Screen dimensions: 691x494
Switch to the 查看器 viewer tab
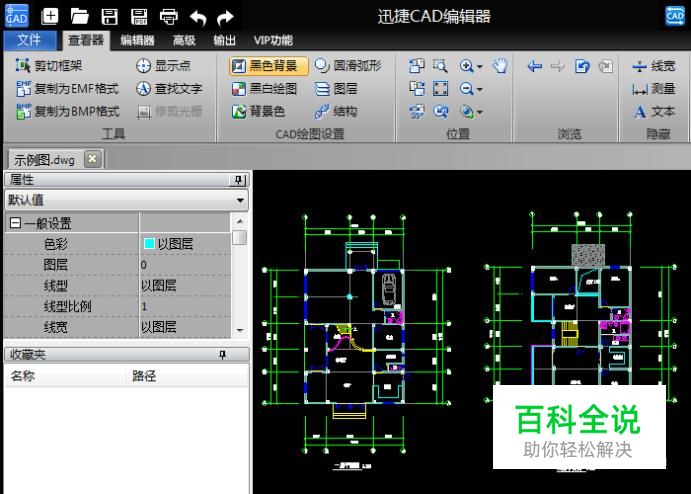click(x=86, y=41)
